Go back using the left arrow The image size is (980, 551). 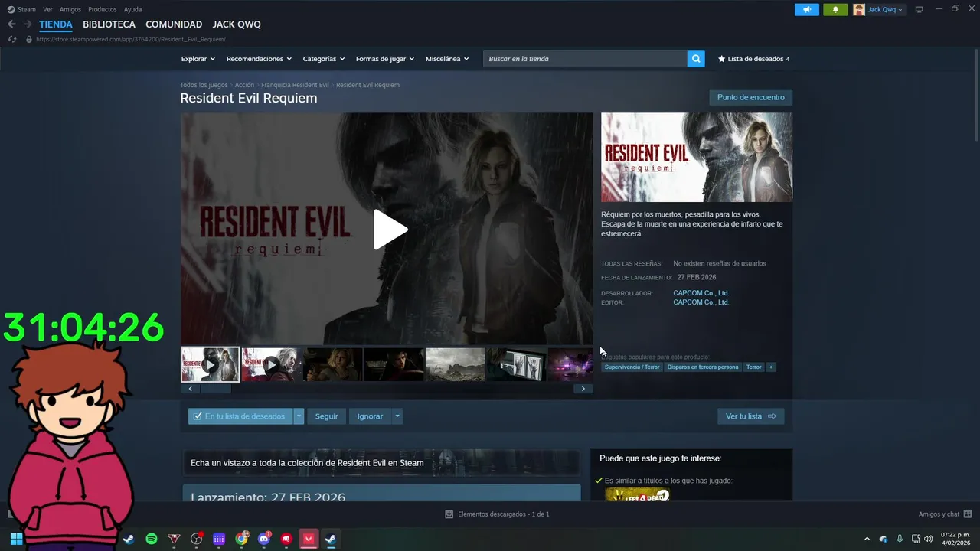pyautogui.click(x=11, y=24)
